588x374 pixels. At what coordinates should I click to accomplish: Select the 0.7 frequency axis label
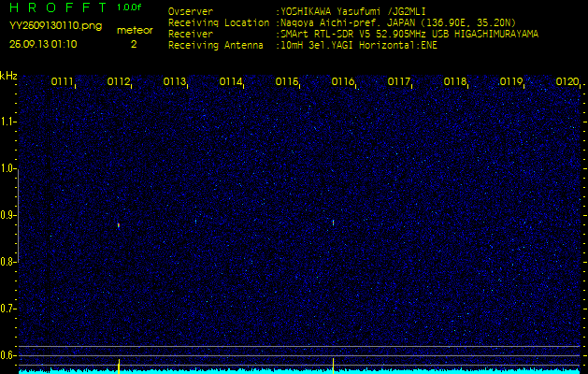(x=8, y=308)
